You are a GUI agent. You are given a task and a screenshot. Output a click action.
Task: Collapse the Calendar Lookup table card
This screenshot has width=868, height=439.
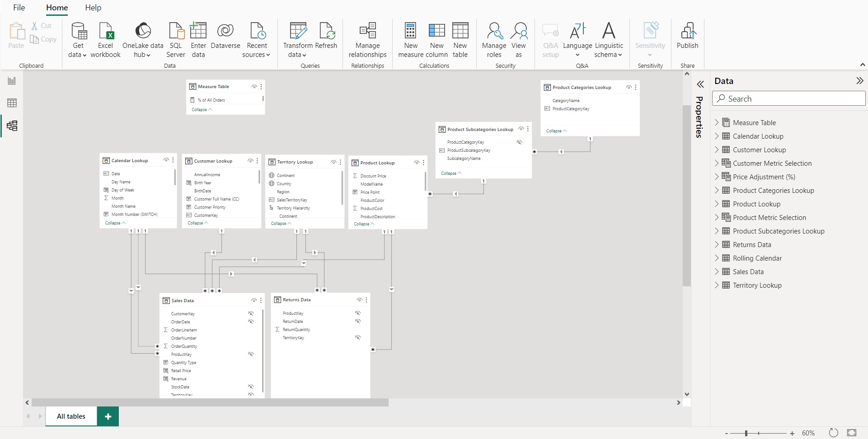pos(115,223)
